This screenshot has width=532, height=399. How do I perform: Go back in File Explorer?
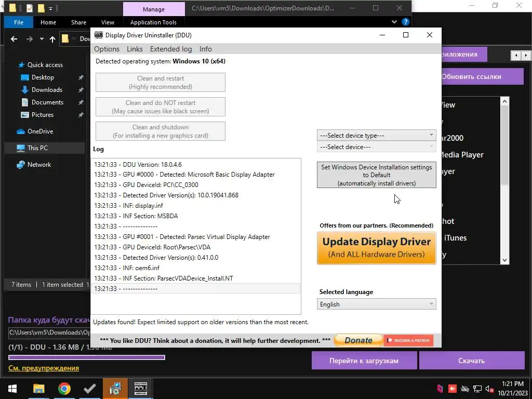(14, 39)
